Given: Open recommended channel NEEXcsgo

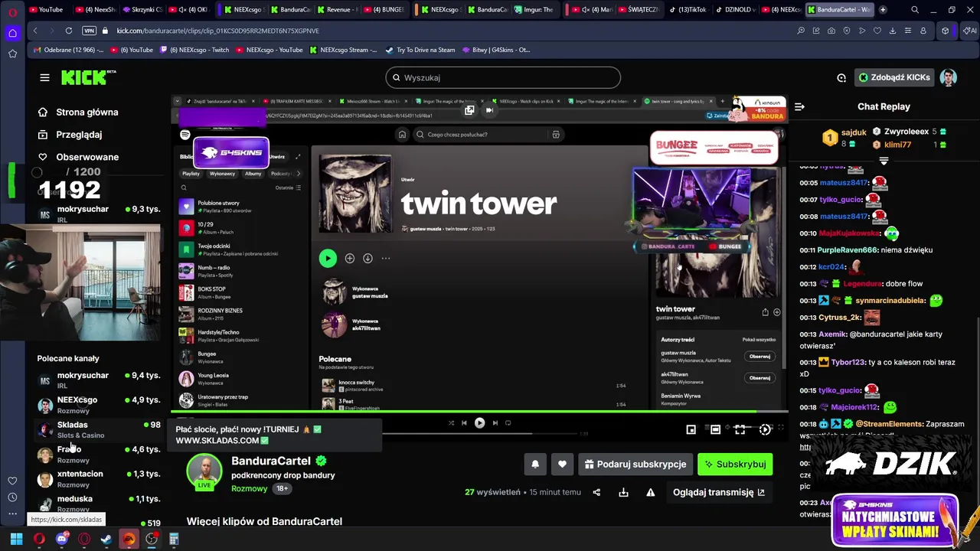Looking at the screenshot, I should tap(99, 404).
